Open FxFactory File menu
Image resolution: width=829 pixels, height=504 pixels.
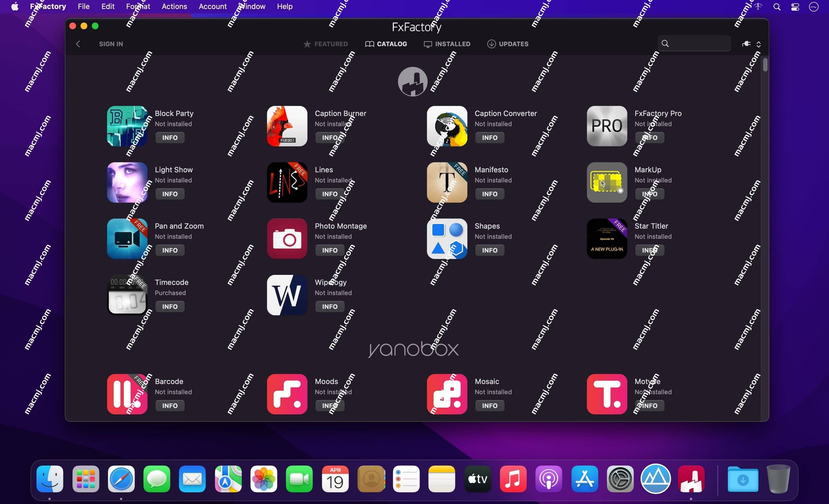[x=83, y=6]
